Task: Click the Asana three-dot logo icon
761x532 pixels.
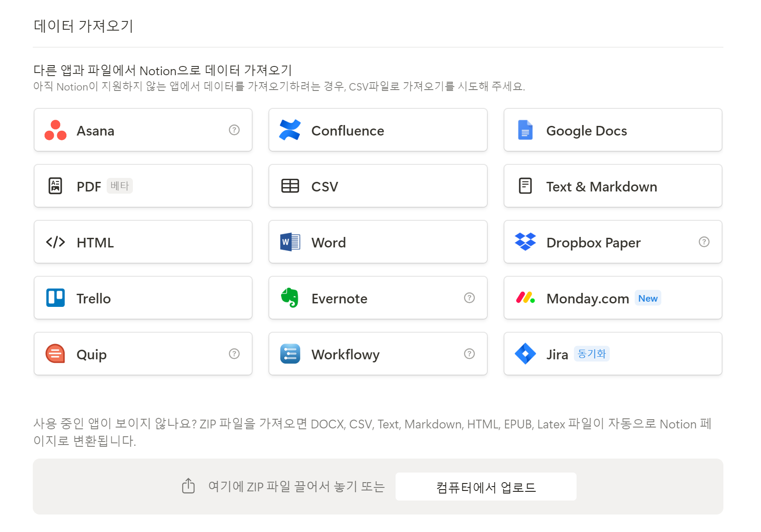Action: click(x=56, y=130)
